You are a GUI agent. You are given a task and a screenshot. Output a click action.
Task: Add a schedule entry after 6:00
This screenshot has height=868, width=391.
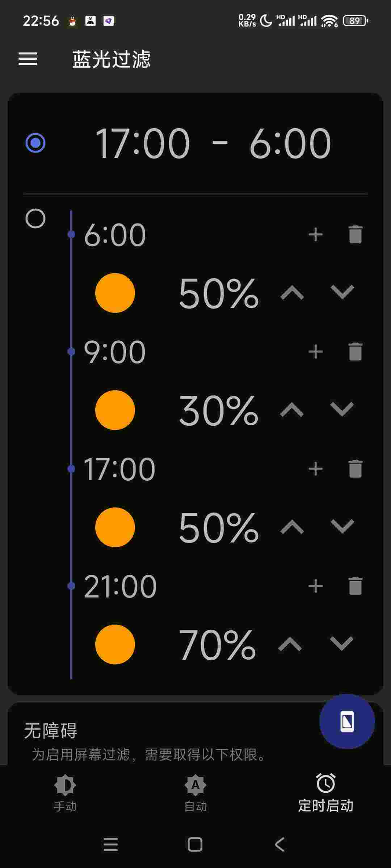point(315,235)
